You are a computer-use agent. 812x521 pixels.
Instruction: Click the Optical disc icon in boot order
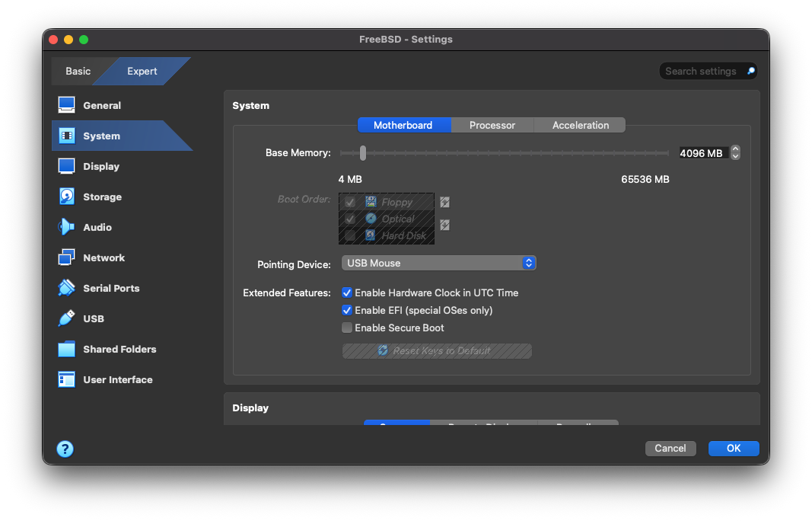click(371, 219)
